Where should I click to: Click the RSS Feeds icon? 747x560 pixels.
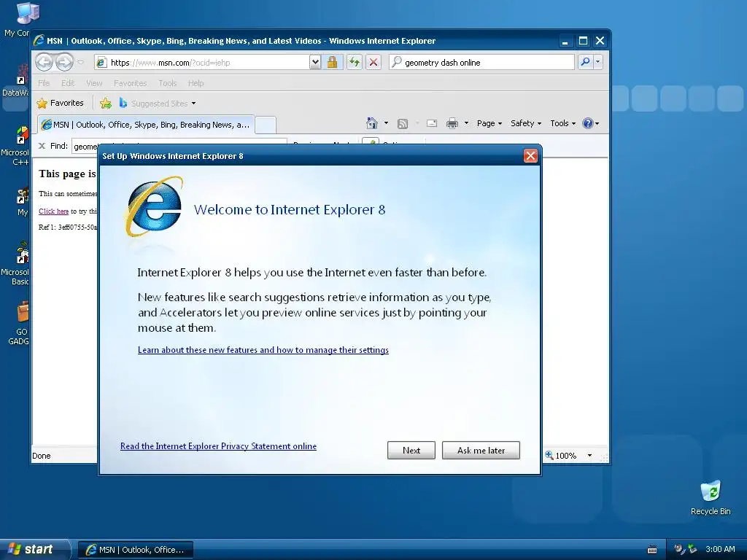pyautogui.click(x=403, y=124)
